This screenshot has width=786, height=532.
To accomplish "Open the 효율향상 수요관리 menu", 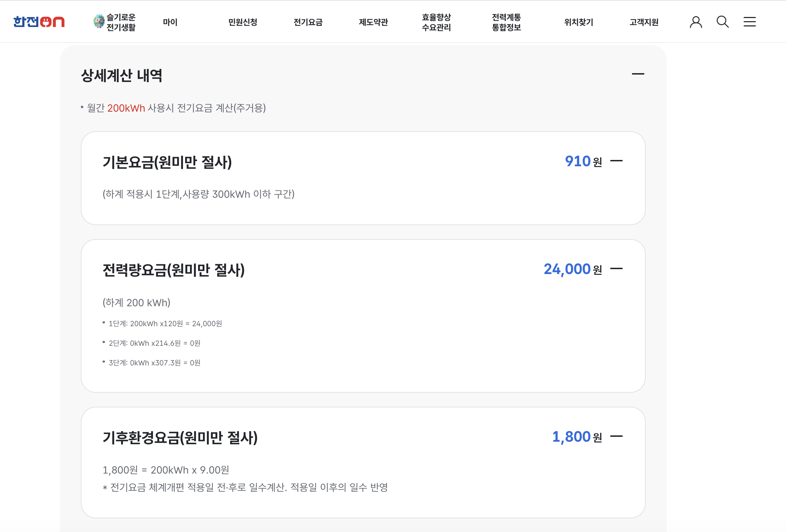I will pos(436,22).
